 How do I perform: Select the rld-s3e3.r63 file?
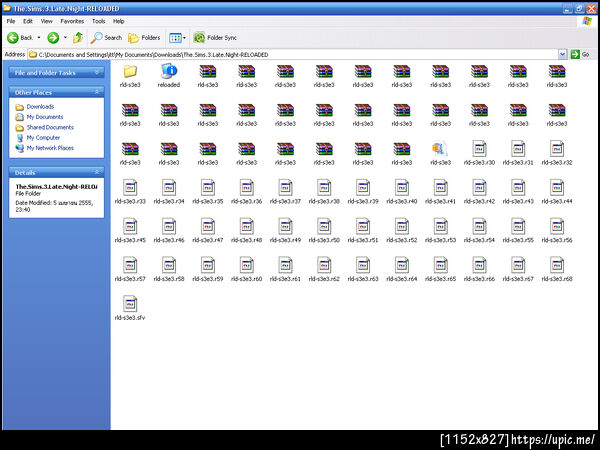[x=363, y=270]
